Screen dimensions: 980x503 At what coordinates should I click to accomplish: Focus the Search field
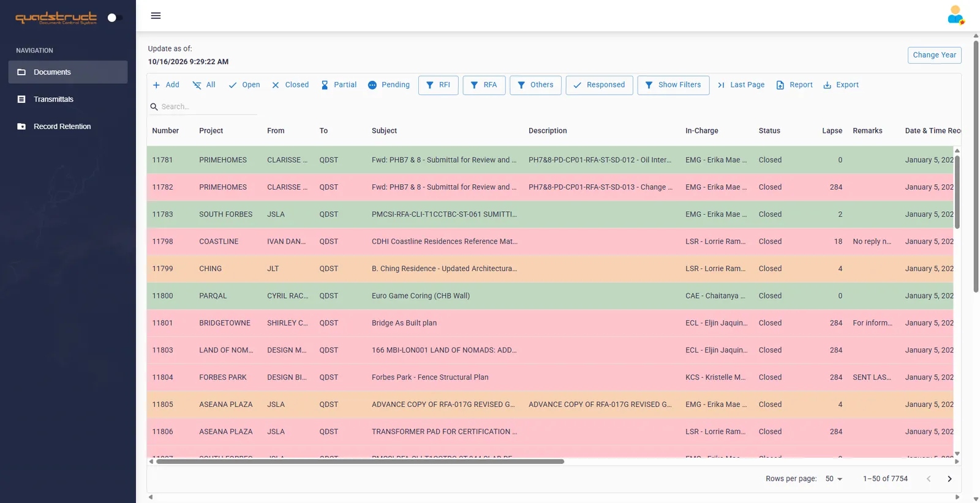(x=208, y=106)
